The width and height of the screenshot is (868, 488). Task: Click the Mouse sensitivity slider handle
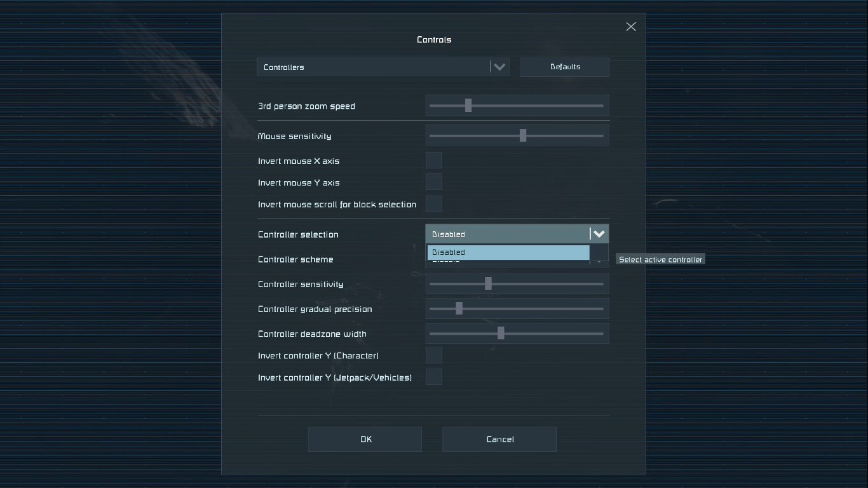point(523,135)
